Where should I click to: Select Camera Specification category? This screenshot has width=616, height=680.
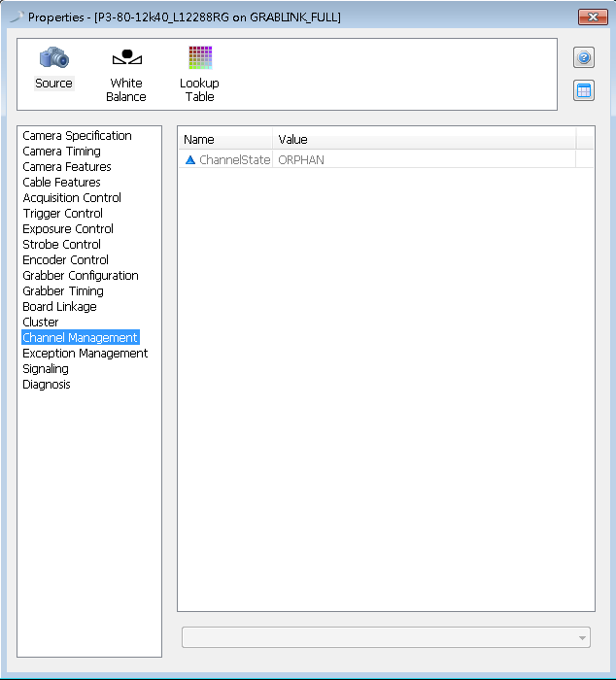tap(77, 136)
